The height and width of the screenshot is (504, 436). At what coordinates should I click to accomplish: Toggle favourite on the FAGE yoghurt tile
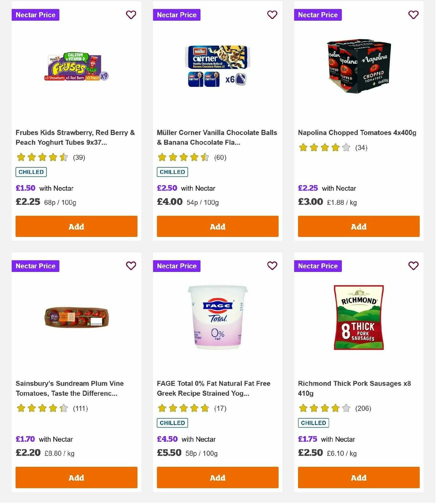tap(272, 266)
